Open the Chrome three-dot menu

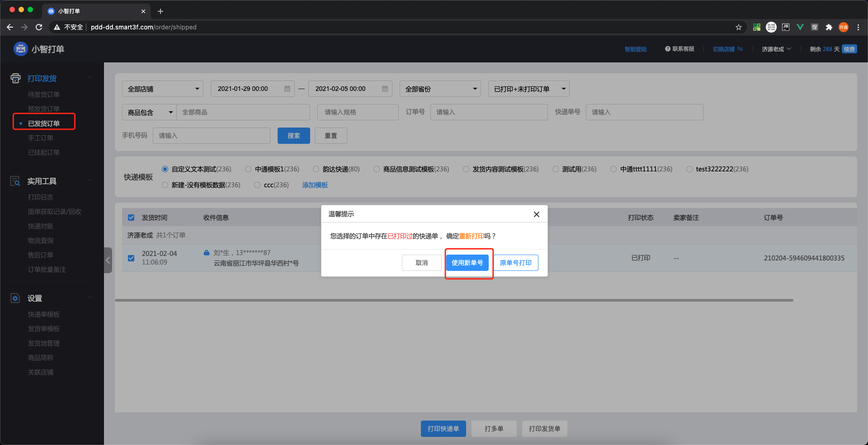click(858, 27)
